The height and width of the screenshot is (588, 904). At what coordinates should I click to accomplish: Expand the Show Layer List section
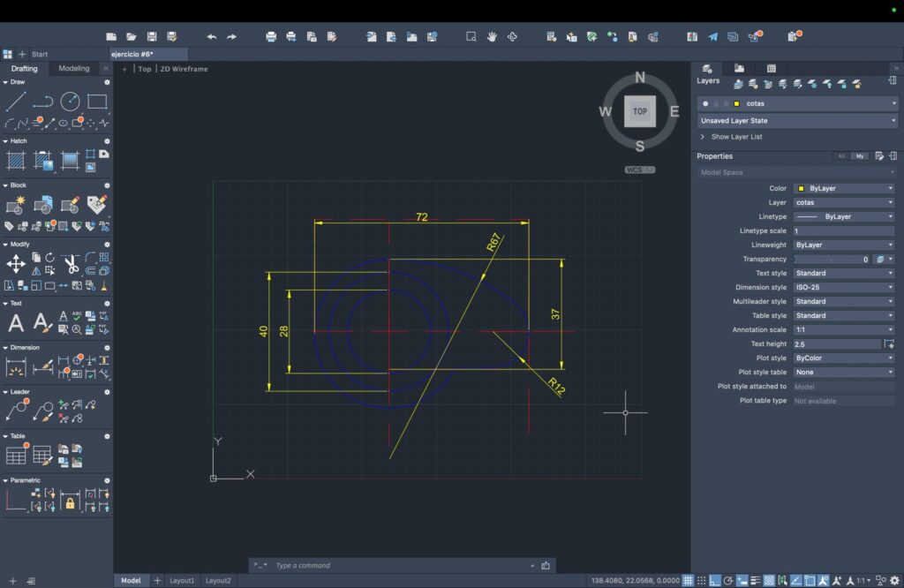coord(731,137)
